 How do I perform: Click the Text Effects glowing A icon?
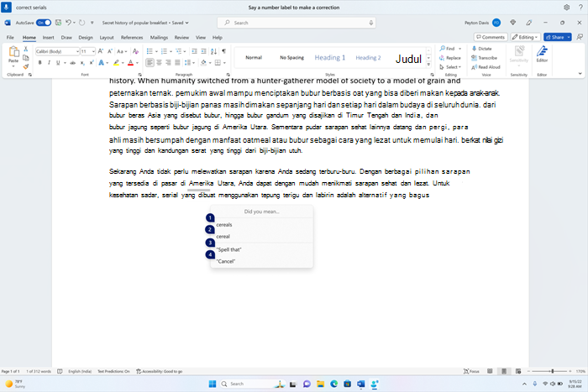point(102,63)
